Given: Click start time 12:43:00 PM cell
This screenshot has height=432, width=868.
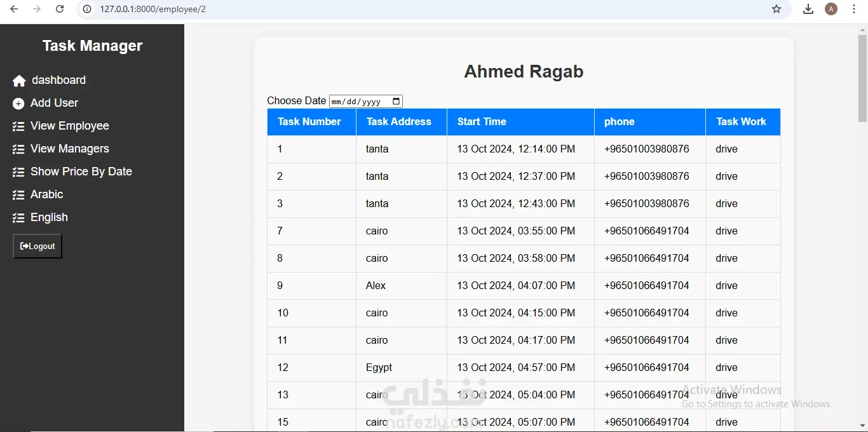Looking at the screenshot, I should click(x=520, y=204).
